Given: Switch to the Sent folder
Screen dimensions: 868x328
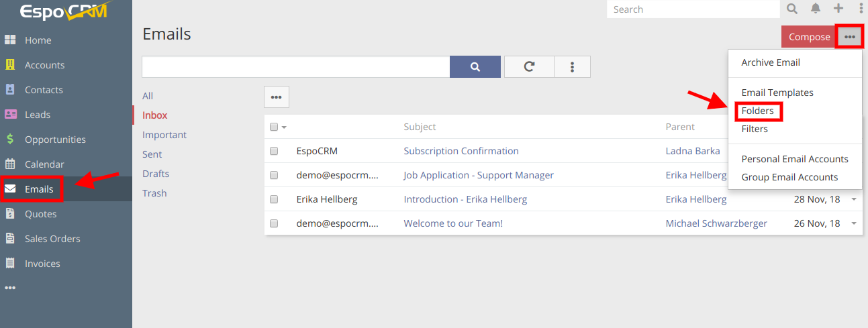Looking at the screenshot, I should [x=152, y=154].
